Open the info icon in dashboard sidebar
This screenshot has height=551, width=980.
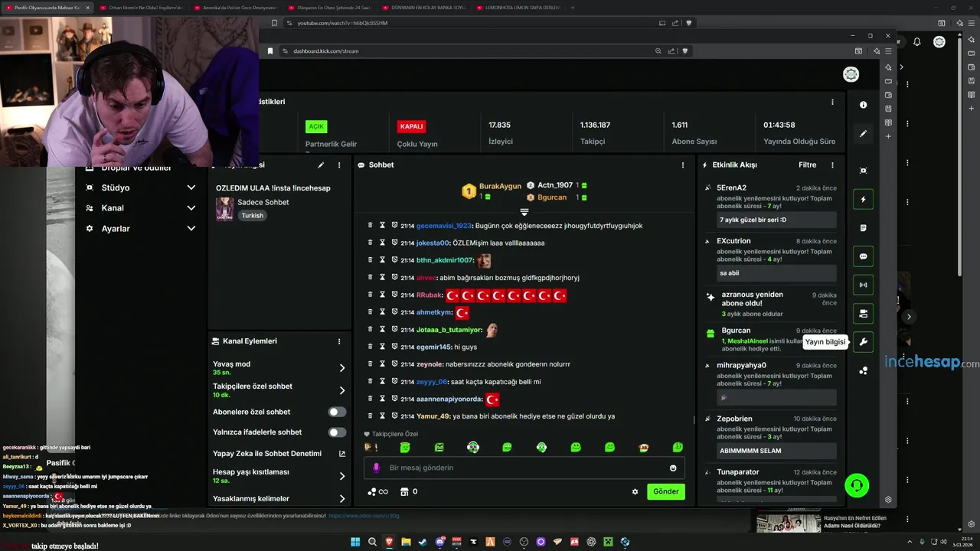pyautogui.click(x=863, y=105)
